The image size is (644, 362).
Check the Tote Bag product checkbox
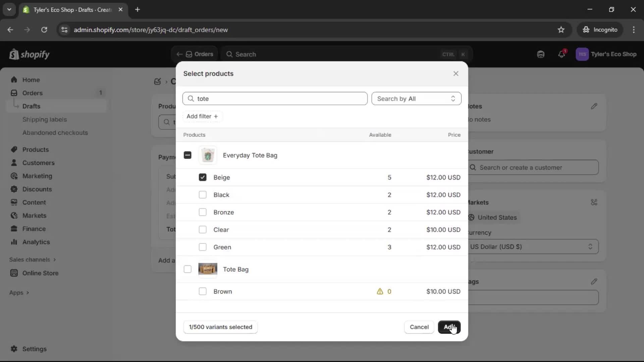187,269
